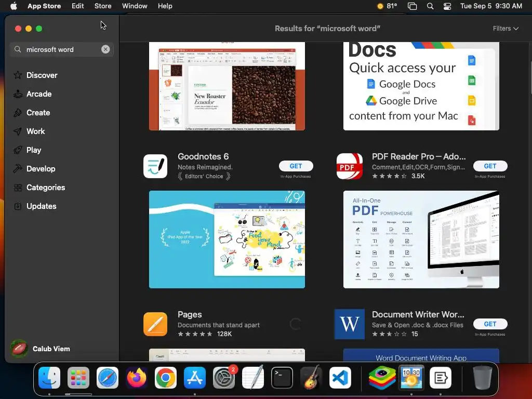532x399 pixels.
Task: Open the Help menu
Action: [x=165, y=6]
